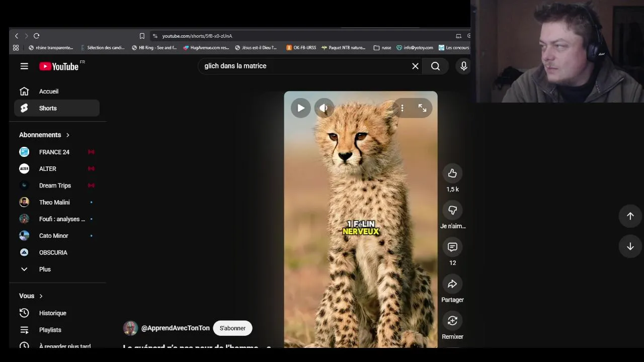Go back in browser history
Viewport: 644px width, 362px height.
[x=16, y=36]
